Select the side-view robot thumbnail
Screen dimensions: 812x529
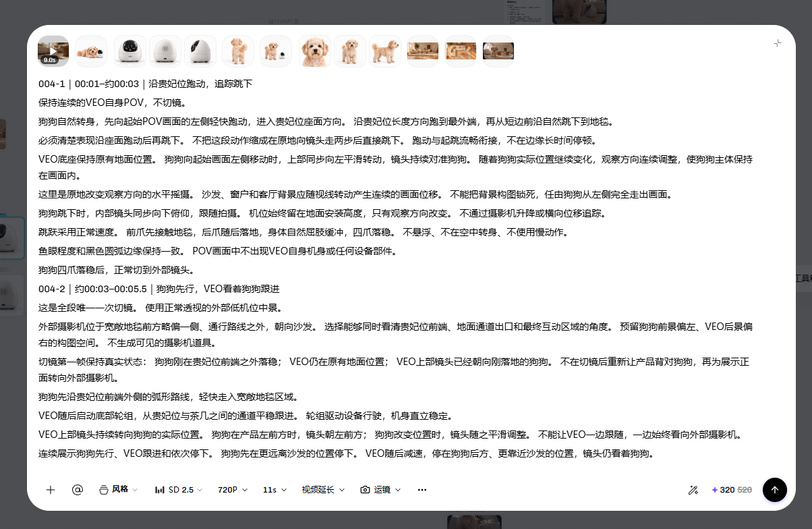[x=200, y=51]
